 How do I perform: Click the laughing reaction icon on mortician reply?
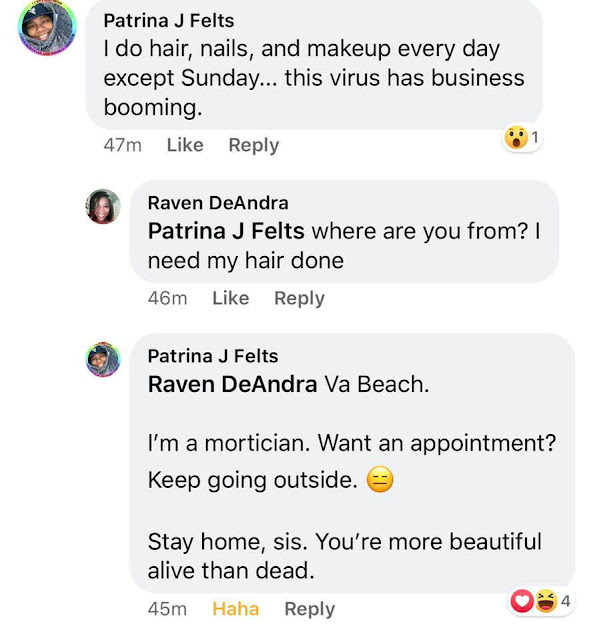point(546,601)
